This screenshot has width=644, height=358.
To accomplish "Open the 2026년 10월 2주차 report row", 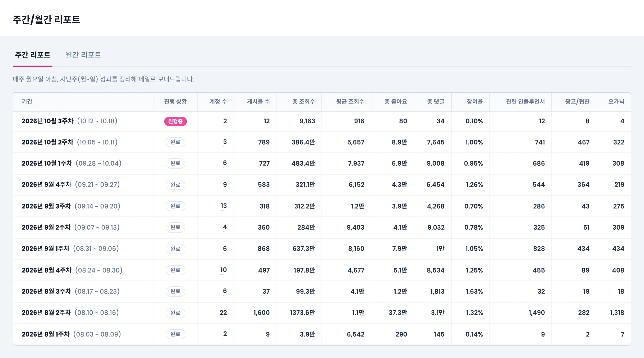I will pos(322,142).
